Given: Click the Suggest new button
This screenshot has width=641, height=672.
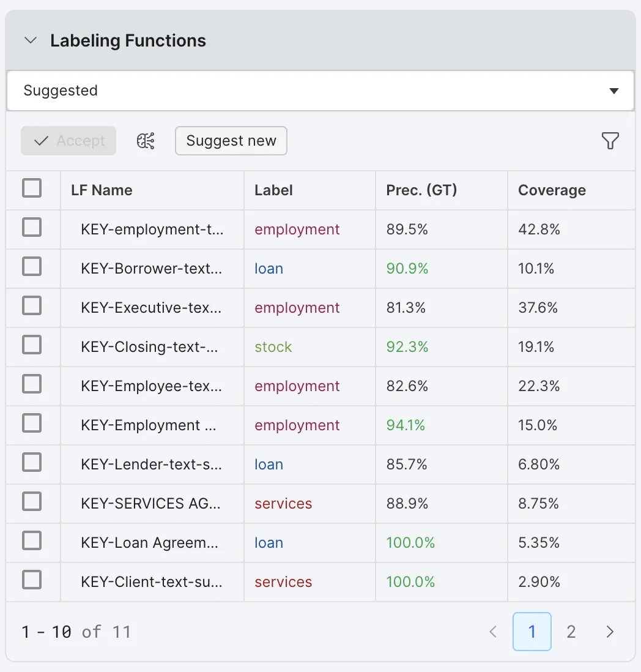Looking at the screenshot, I should tap(231, 141).
